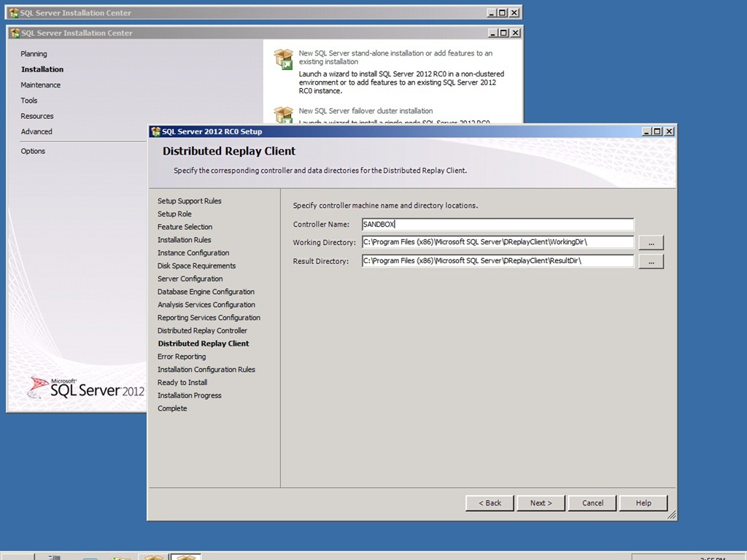747x560 pixels.
Task: Click the SQL Server Installation Center title icon
Action: point(15,33)
